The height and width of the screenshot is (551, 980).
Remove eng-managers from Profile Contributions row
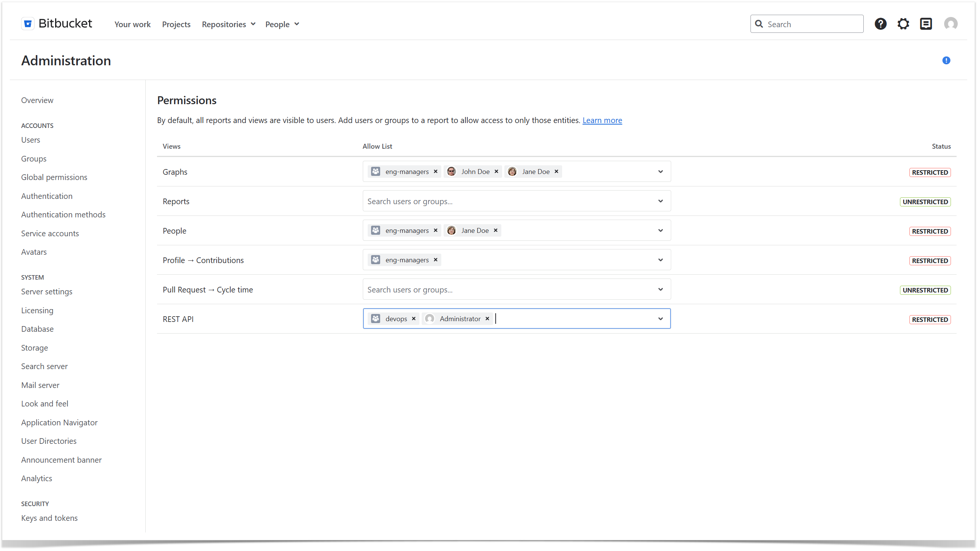coord(436,260)
